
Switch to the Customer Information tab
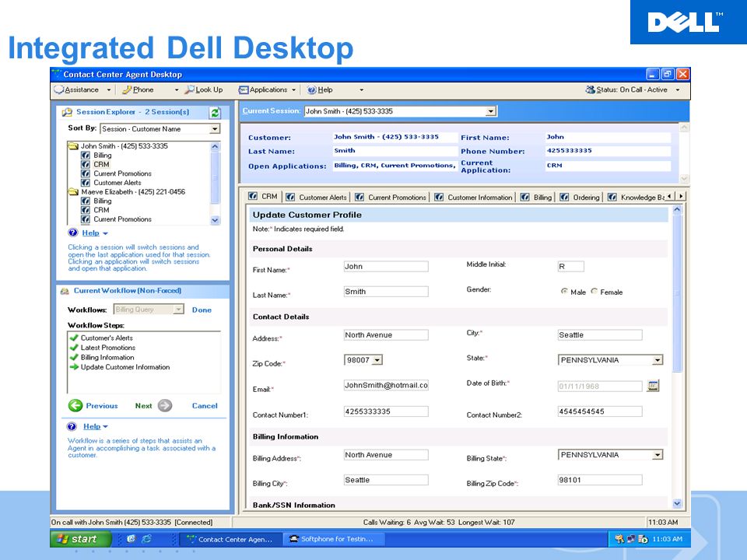[474, 197]
